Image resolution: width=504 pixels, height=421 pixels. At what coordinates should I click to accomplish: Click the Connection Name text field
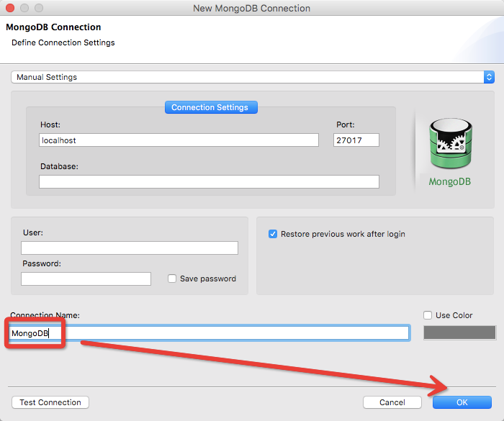point(209,333)
